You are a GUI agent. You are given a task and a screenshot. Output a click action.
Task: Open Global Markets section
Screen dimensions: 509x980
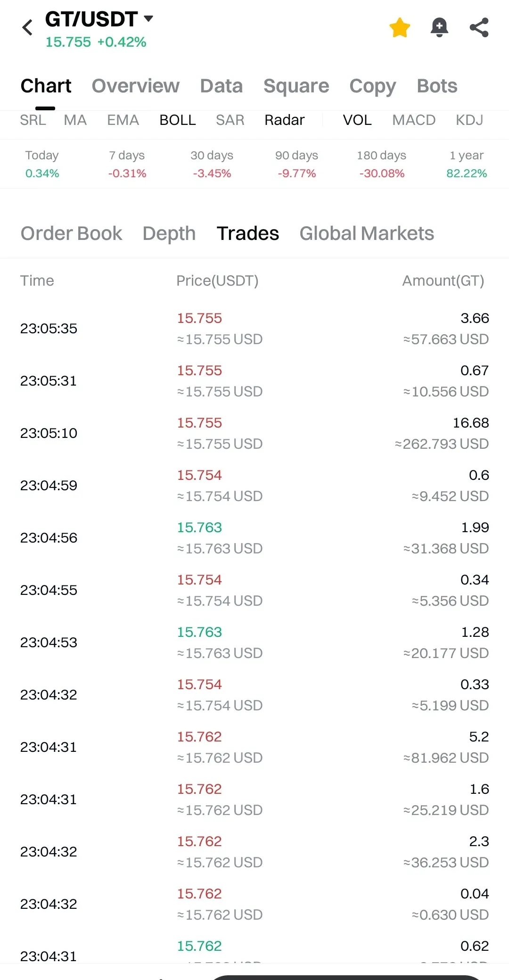pos(367,233)
